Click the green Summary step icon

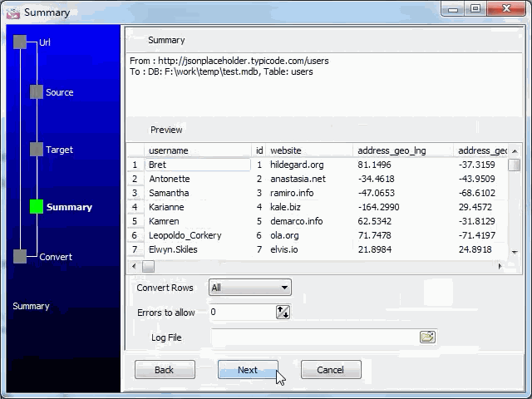click(x=37, y=207)
